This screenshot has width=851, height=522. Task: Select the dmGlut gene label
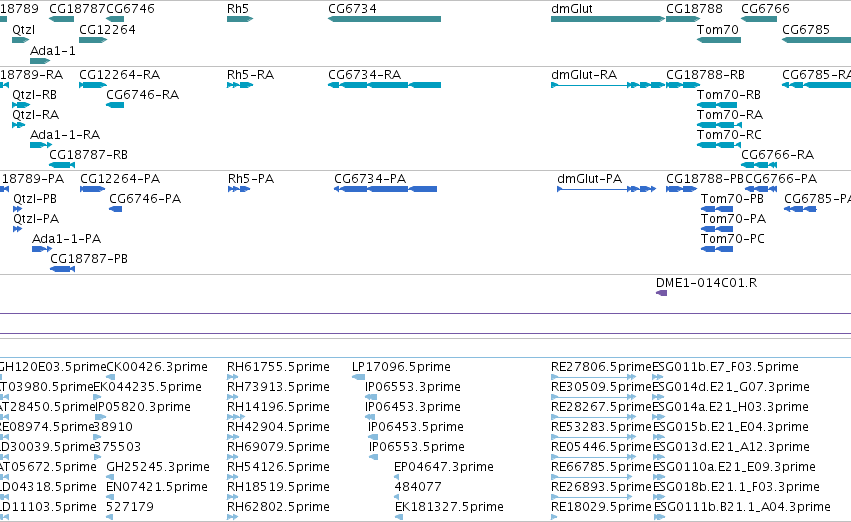571,9
